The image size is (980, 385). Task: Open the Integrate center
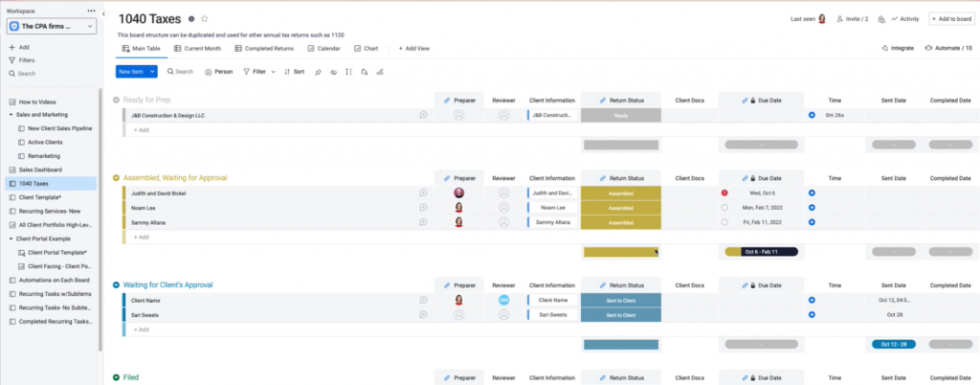tap(898, 48)
